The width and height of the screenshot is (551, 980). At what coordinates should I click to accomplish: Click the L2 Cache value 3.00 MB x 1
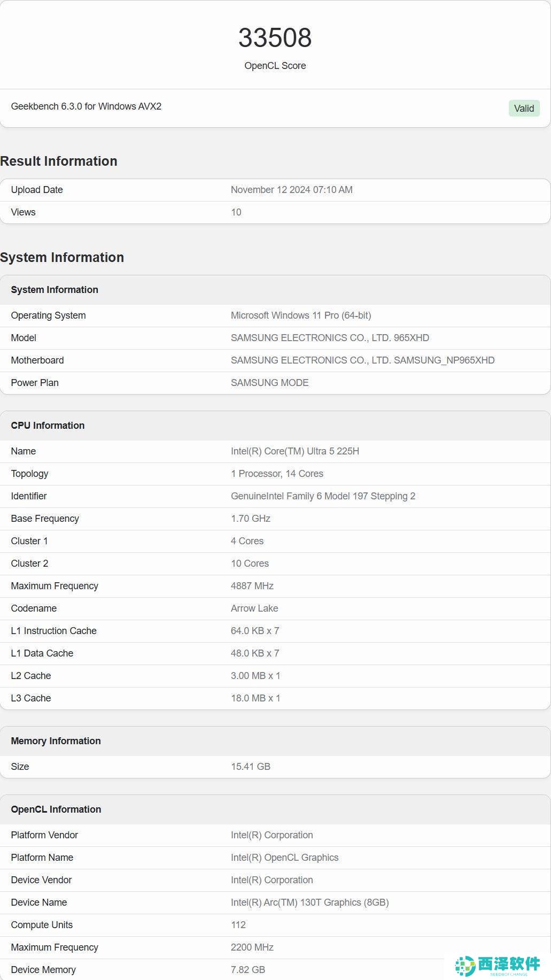point(255,676)
